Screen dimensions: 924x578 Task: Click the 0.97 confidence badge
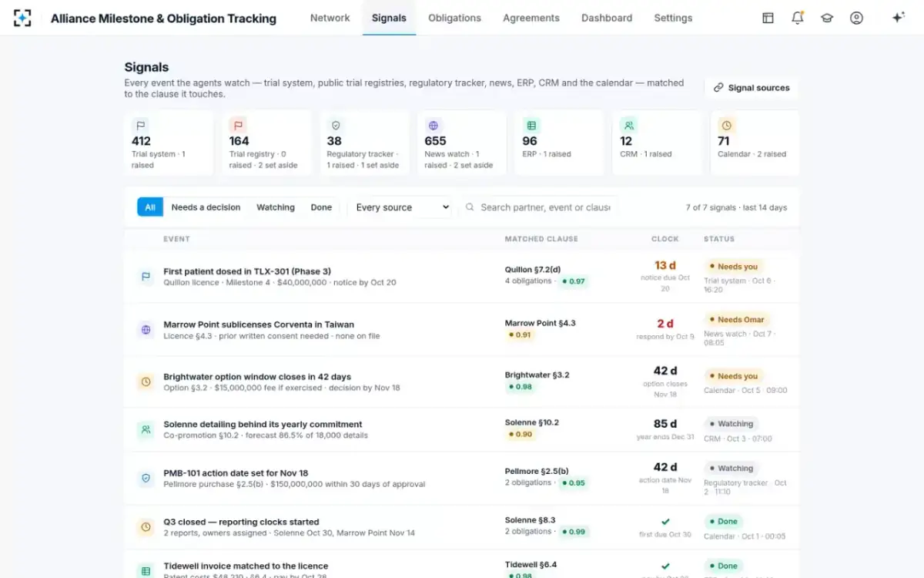tap(574, 281)
